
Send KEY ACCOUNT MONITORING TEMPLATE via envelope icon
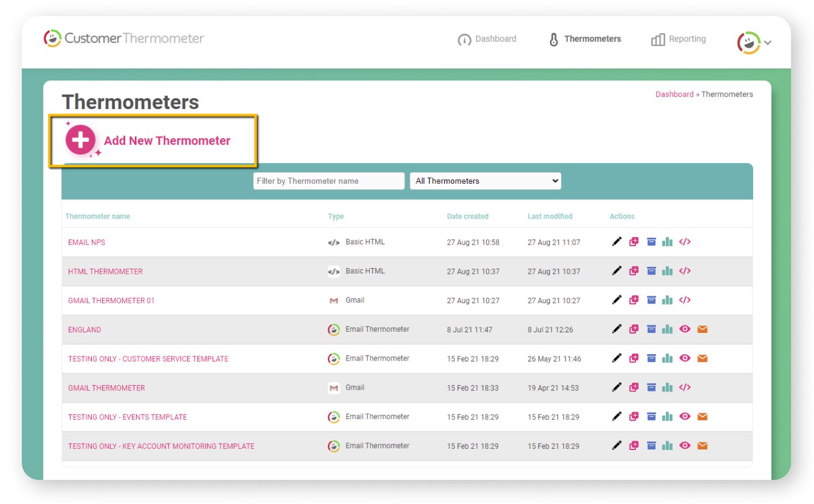click(702, 445)
